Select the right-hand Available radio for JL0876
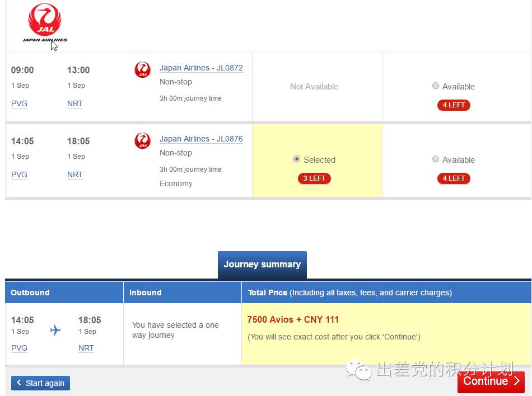The image size is (532, 396). [x=436, y=159]
